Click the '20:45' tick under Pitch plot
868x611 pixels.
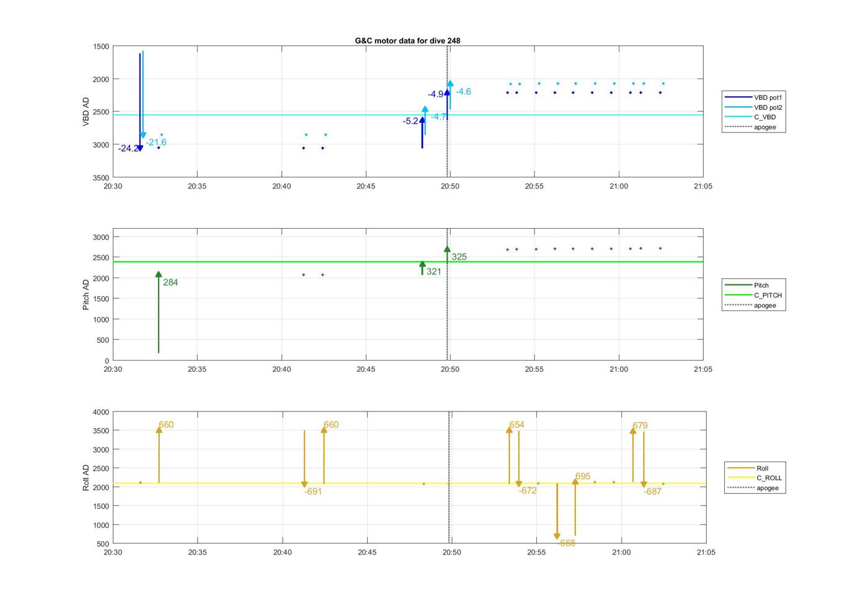366,369
